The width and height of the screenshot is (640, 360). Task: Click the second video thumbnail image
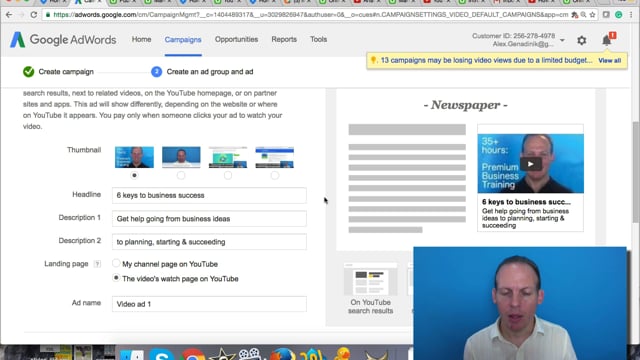tap(181, 157)
